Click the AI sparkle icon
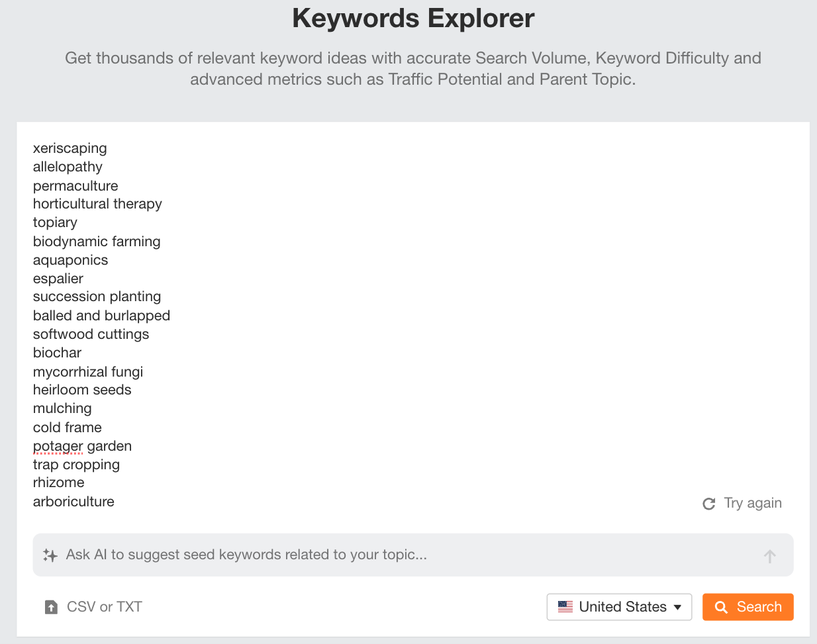This screenshot has width=817, height=644. pos(50,555)
